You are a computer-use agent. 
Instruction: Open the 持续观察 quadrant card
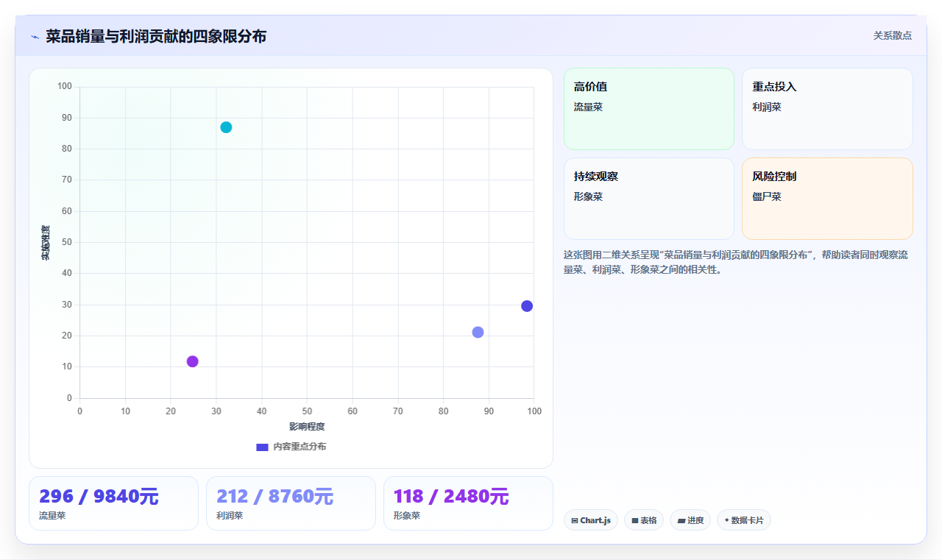pos(649,199)
